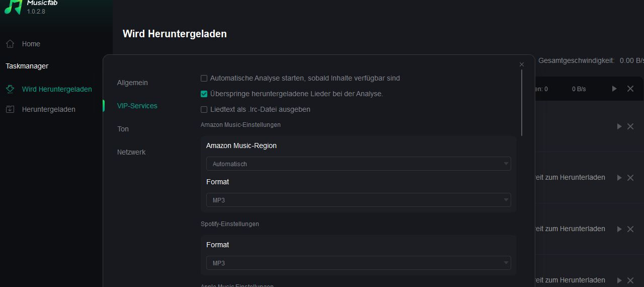Open the Spotify Format dropdown
The width and height of the screenshot is (644, 287).
pyautogui.click(x=358, y=263)
